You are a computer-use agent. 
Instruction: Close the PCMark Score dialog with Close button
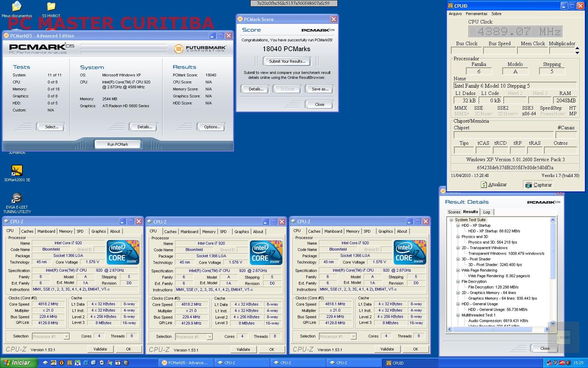319,105
